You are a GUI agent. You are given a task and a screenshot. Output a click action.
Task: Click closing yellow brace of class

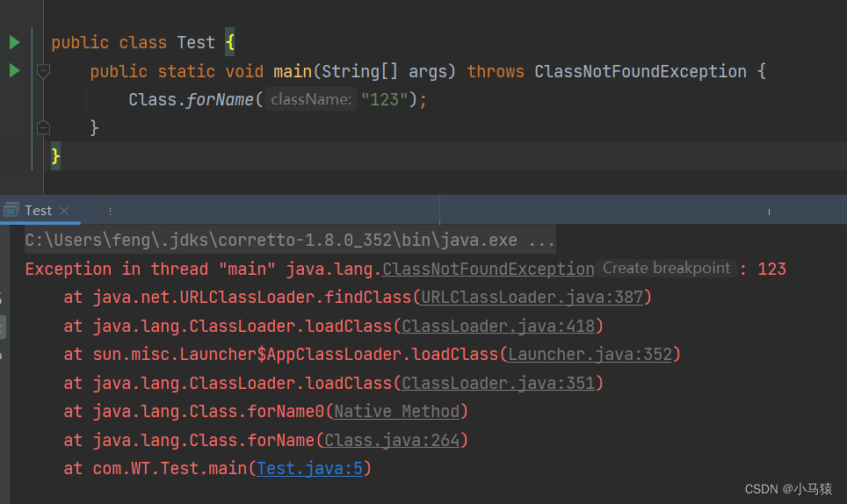[55, 156]
